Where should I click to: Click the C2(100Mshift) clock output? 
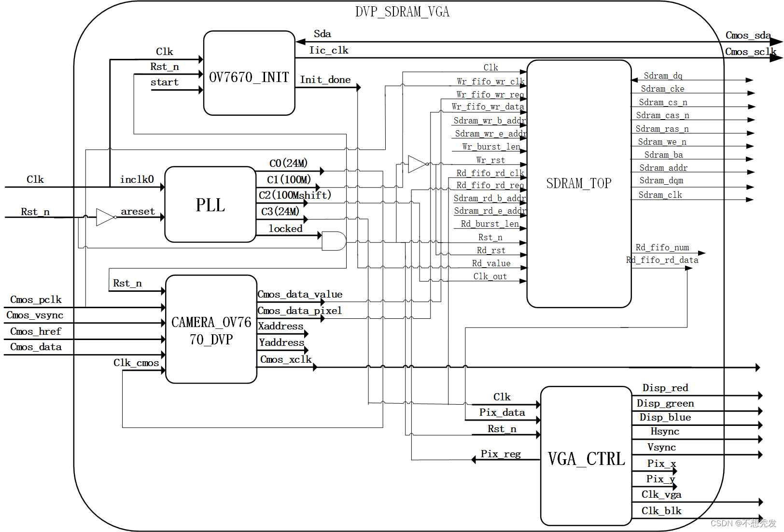pos(294,195)
